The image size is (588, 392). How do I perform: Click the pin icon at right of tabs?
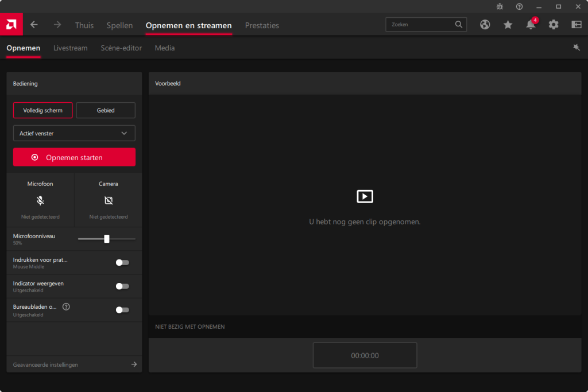tap(577, 47)
